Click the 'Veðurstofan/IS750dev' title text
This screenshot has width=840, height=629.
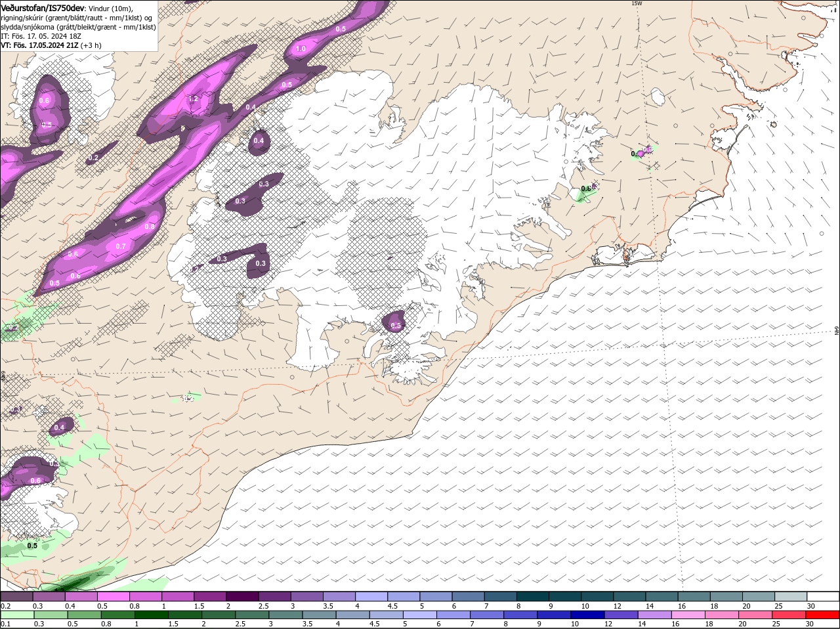(x=43, y=8)
